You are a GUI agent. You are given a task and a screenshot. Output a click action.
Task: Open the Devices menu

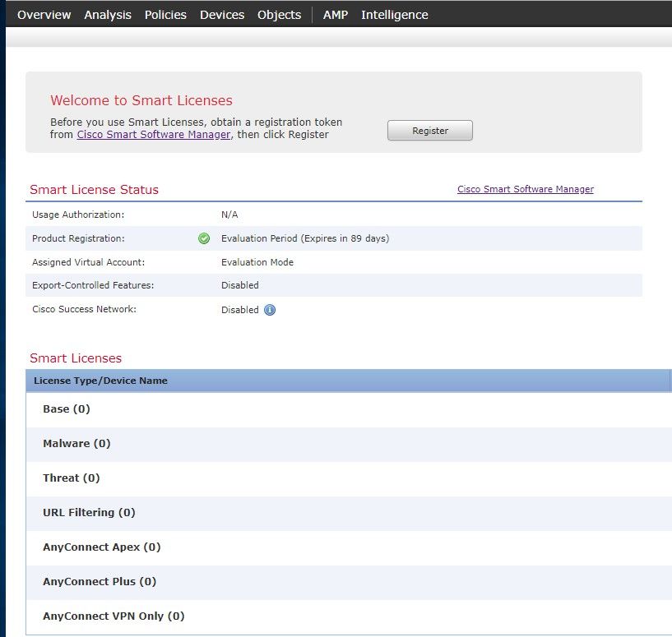click(222, 15)
